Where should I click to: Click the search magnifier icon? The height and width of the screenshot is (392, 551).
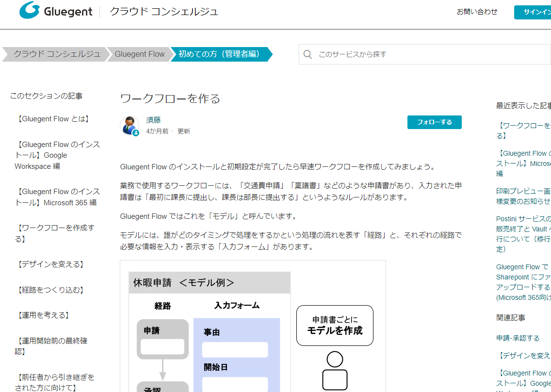pos(308,54)
